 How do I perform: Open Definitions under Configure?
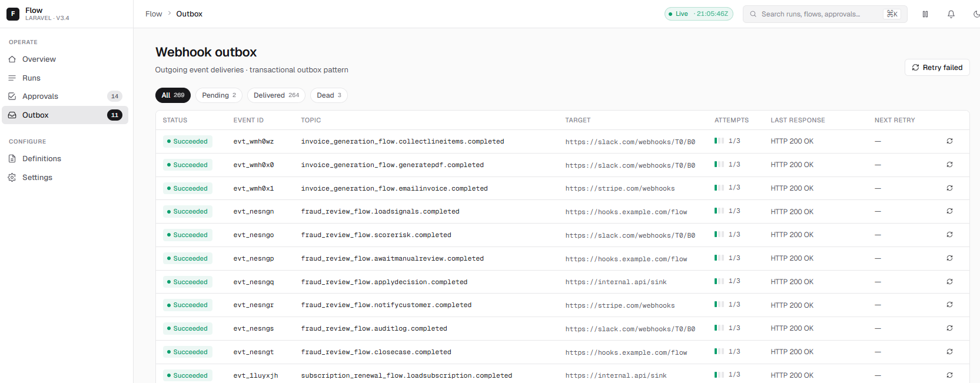point(65,159)
